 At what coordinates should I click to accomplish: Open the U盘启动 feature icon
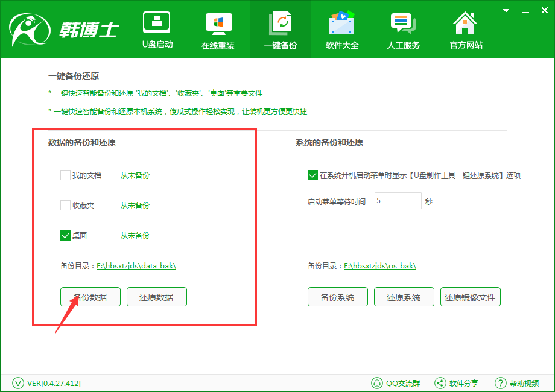(x=157, y=24)
